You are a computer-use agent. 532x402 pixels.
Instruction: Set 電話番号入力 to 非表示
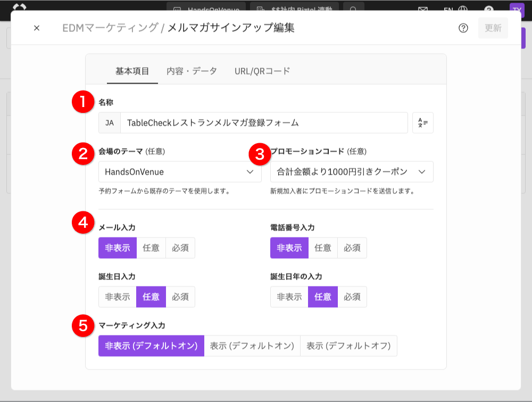click(289, 248)
